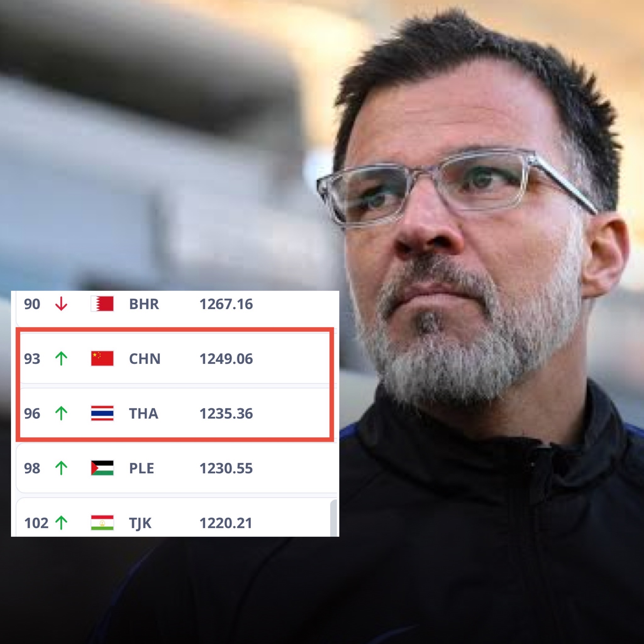644x644 pixels.
Task: Click the red down arrow beside rank 90
Action: [x=61, y=304]
